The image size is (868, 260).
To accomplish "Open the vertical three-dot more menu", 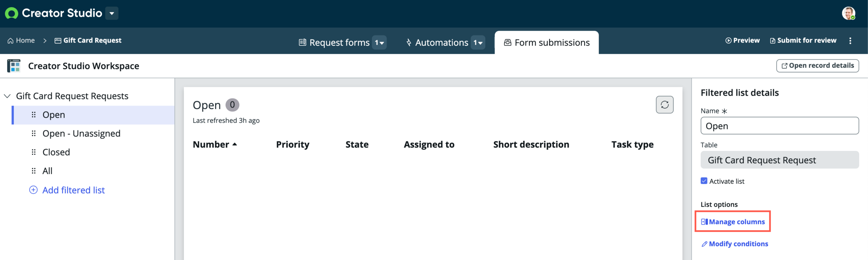I will coord(850,41).
